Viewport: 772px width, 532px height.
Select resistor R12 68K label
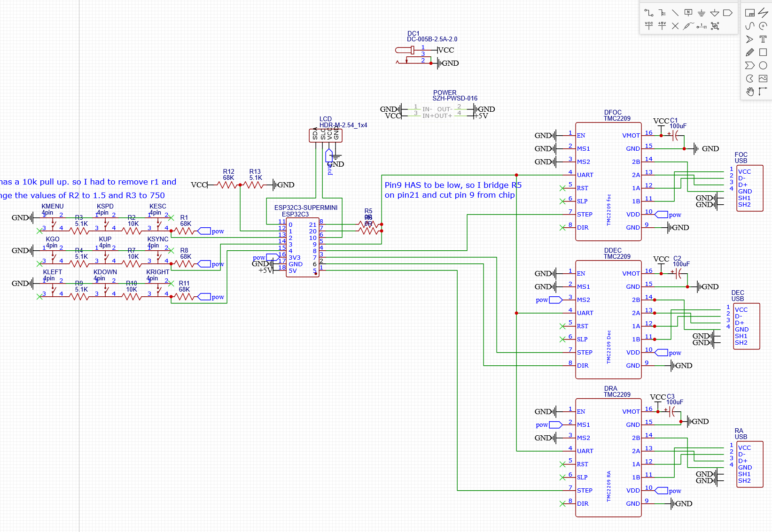[229, 175]
